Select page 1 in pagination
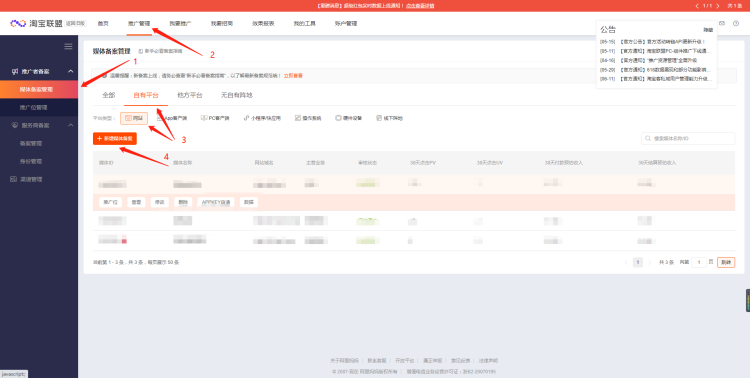 (638, 262)
